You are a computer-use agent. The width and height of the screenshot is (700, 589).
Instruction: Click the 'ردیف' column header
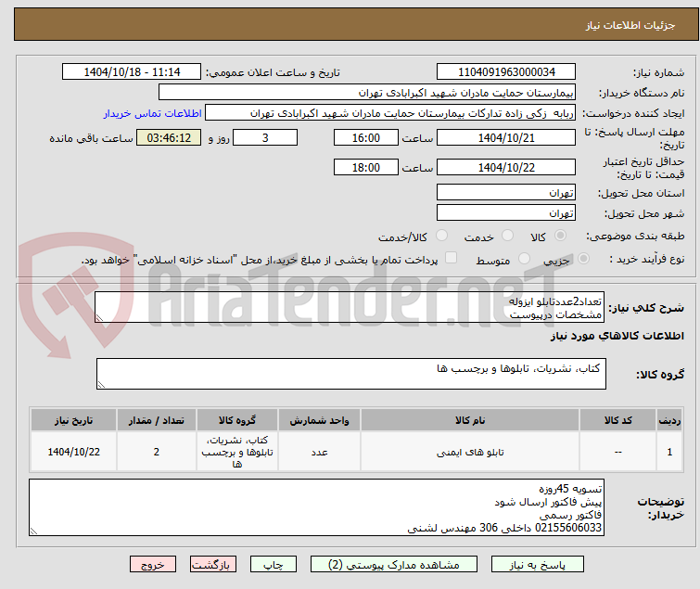tap(669, 420)
